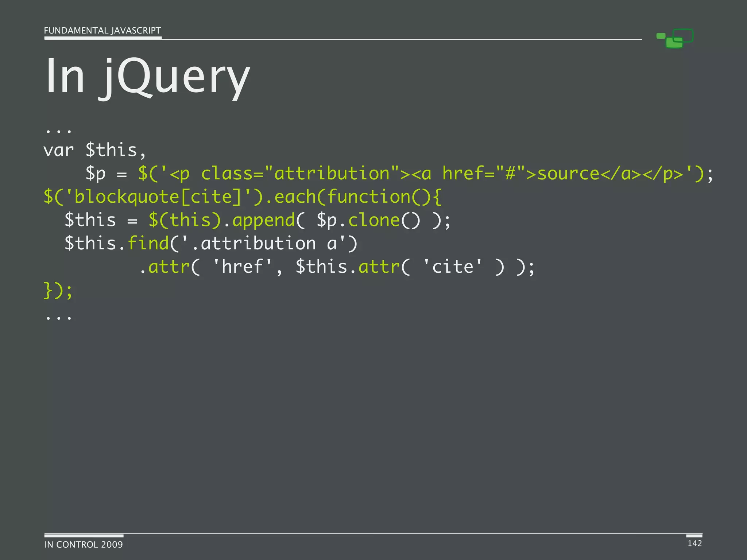The image size is (747, 560).
Task: Click the append method call
Action: pos(263,220)
